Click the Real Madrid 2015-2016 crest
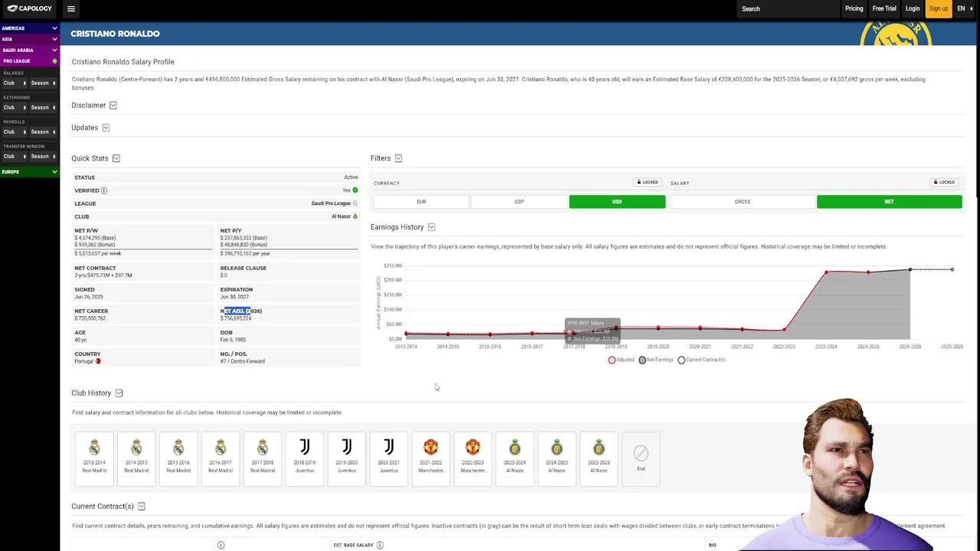The width and height of the screenshot is (980, 551). (178, 447)
